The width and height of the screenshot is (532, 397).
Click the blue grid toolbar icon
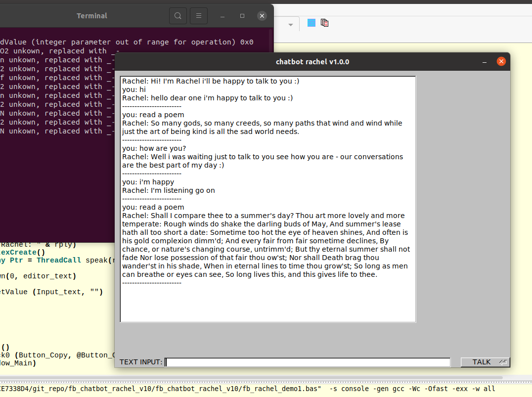tap(311, 23)
